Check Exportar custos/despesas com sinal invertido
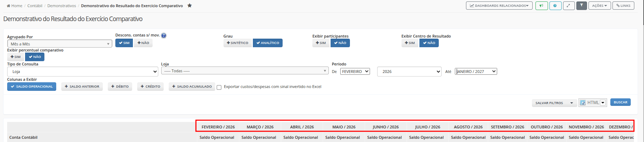Screen dimensions: 644x142 click(219, 87)
